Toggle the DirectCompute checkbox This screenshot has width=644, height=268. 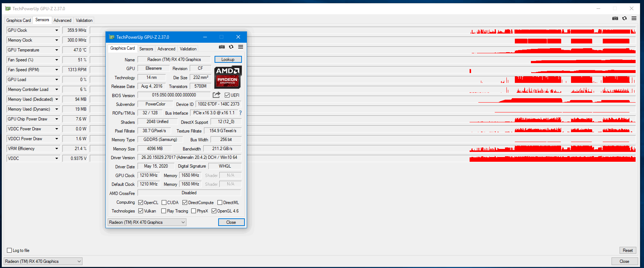pos(185,202)
